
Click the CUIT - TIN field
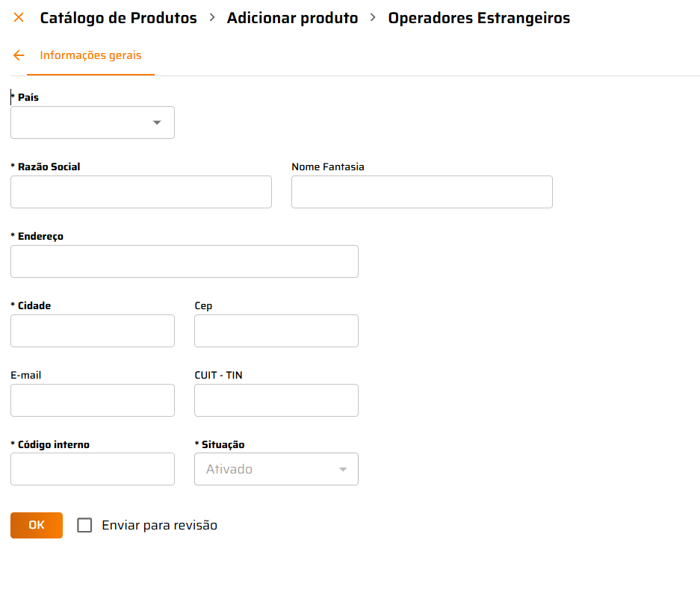[276, 400]
